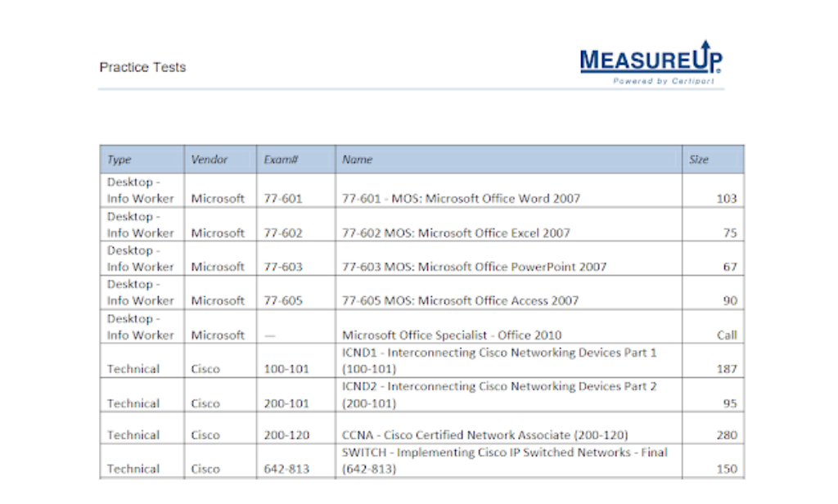Click "100-101" in the Exam# column
Image resolution: width=838 pixels, height=504 pixels.
click(x=286, y=369)
